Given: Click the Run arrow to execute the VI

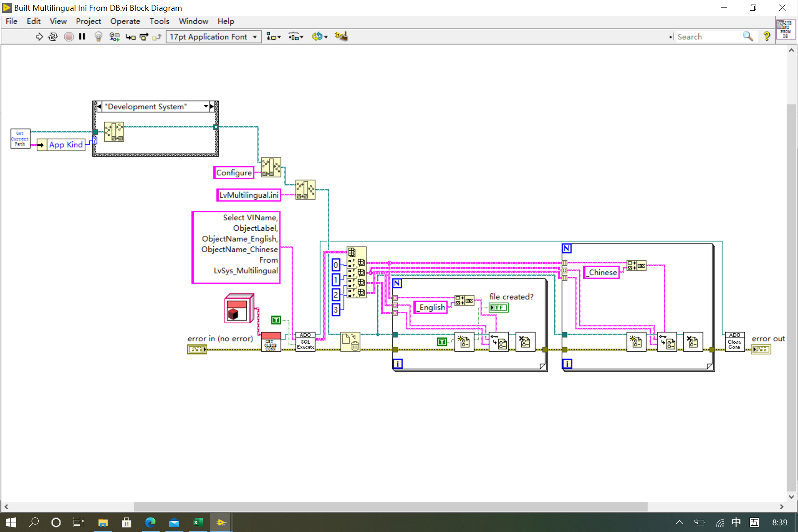Looking at the screenshot, I should pyautogui.click(x=39, y=37).
